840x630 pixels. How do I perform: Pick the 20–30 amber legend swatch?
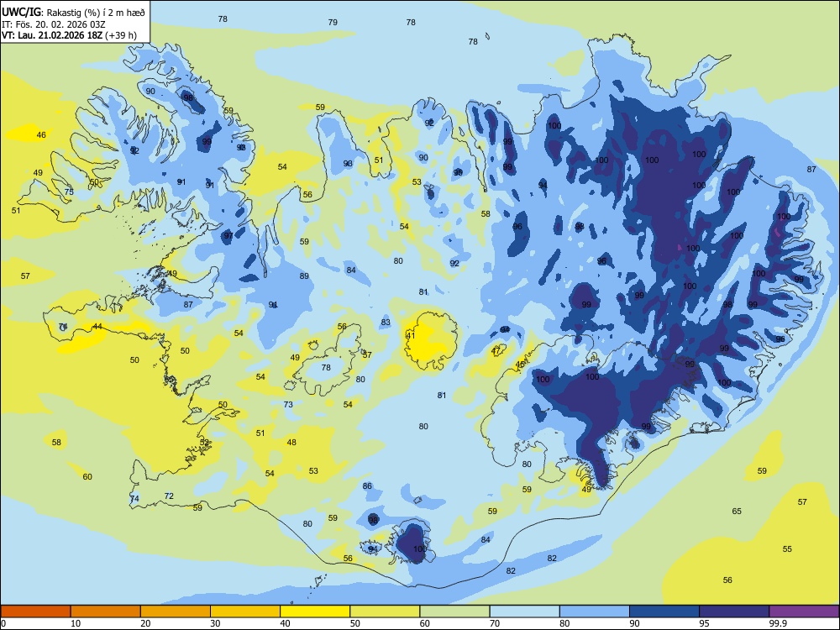[x=176, y=612]
